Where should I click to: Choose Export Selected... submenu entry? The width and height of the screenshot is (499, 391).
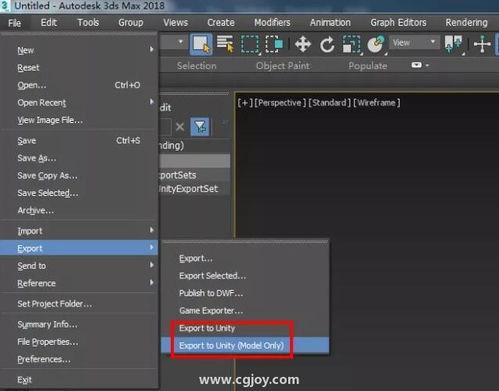coord(245,276)
